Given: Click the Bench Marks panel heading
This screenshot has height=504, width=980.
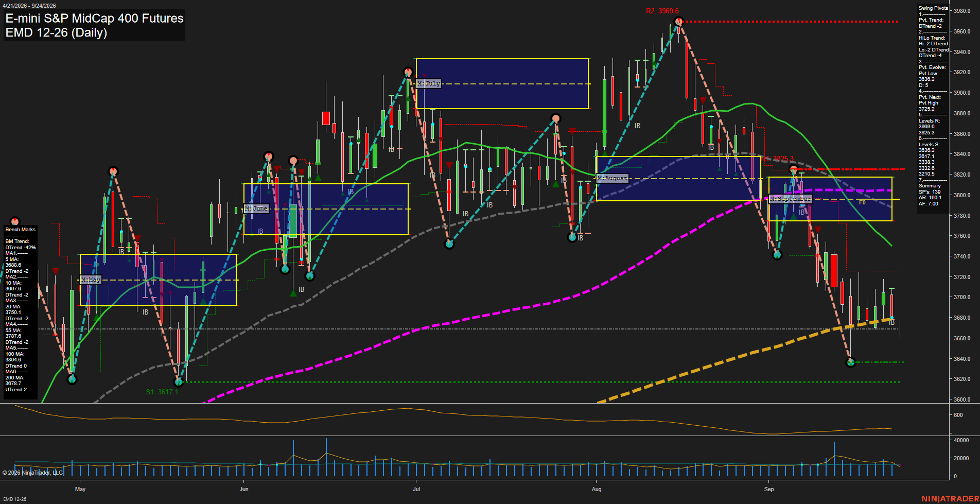Looking at the screenshot, I should click(21, 230).
